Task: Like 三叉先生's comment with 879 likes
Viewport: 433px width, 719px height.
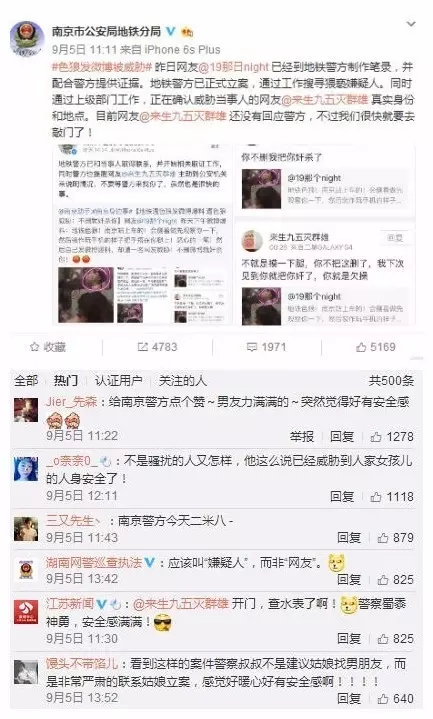Action: [x=395, y=537]
